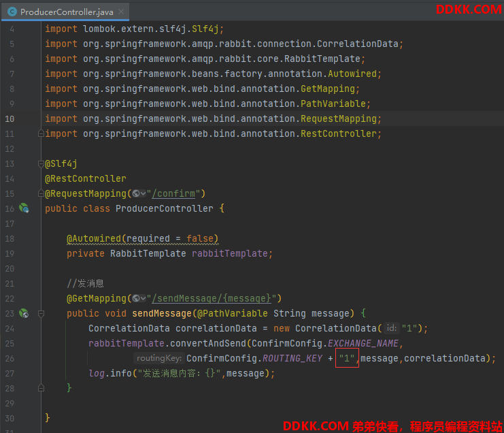Click the closing fold marker at line 28
Viewport: 504px width, 433px height.
(x=41, y=388)
